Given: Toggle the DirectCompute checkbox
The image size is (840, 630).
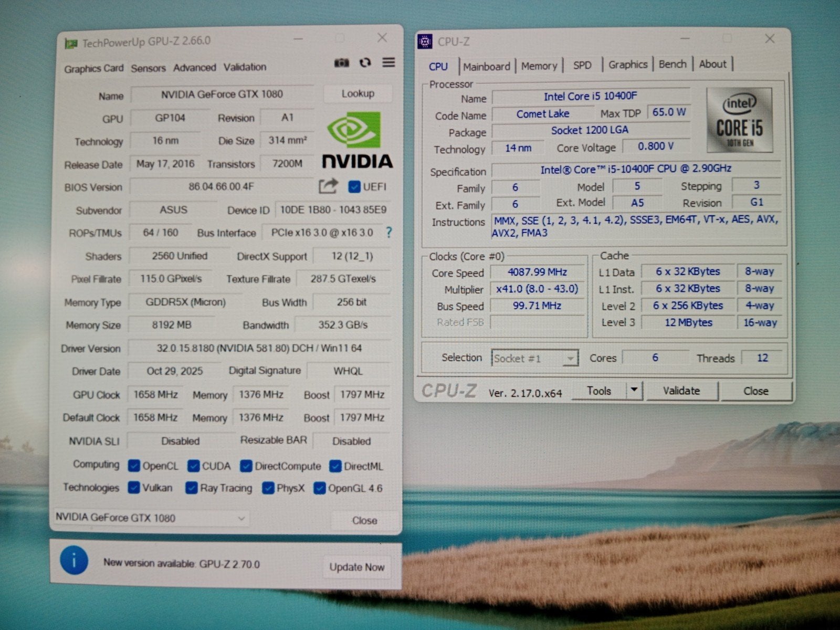Looking at the screenshot, I should point(246,466).
